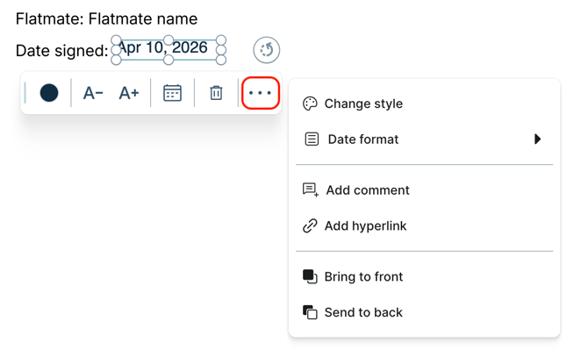Choose Add comment from the menu
The image size is (588, 364).
pos(367,190)
